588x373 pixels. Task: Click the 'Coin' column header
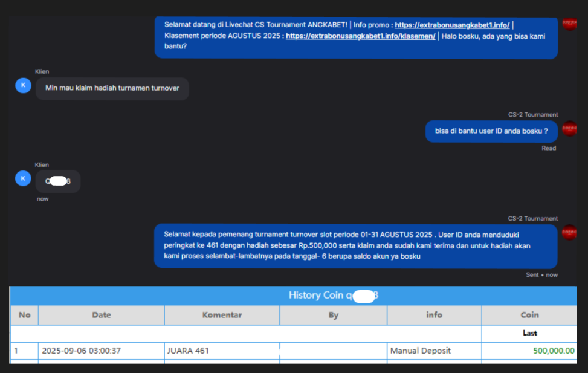529,315
